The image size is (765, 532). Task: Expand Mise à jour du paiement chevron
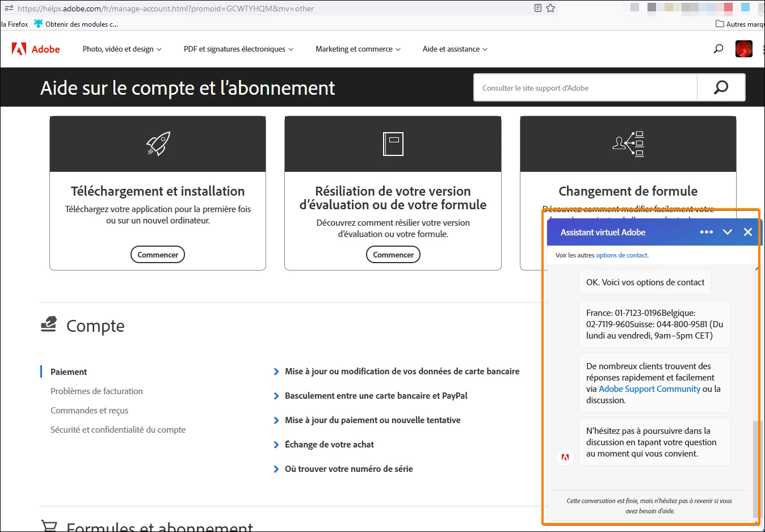click(x=276, y=420)
